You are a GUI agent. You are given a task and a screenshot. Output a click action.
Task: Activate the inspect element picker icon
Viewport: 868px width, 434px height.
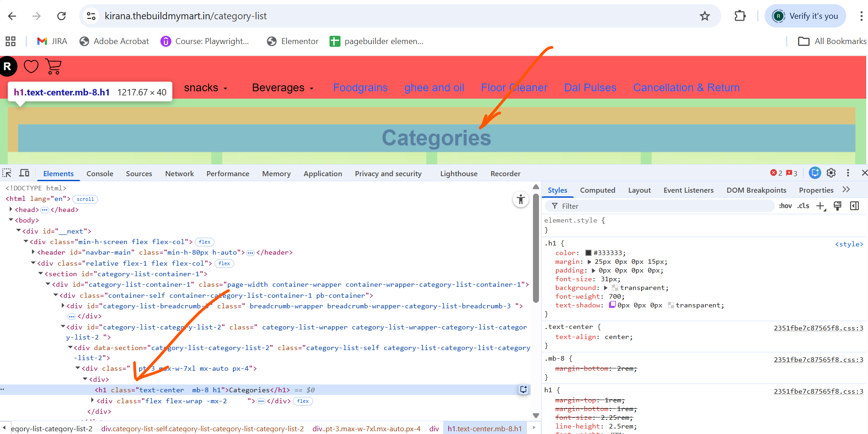[x=7, y=173]
